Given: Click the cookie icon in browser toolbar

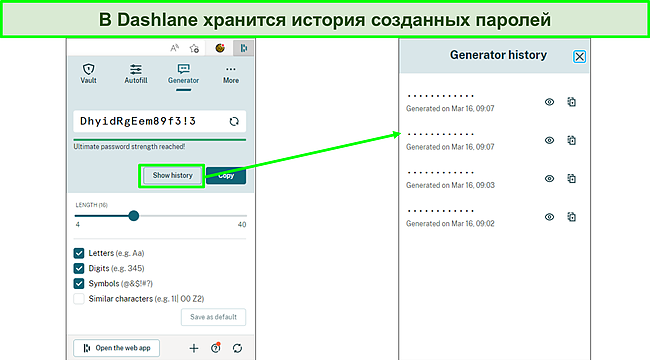Looking at the screenshot, I should 220,48.
